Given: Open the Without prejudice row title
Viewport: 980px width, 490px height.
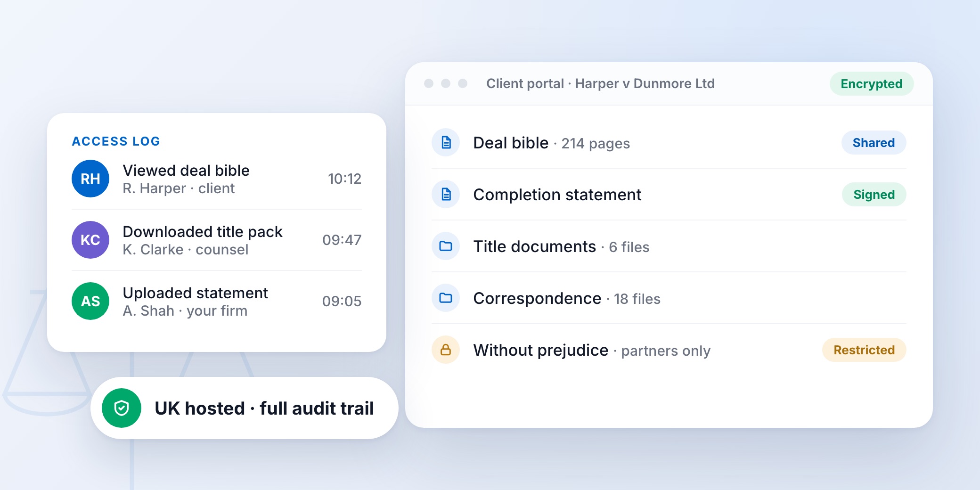Looking at the screenshot, I should click(541, 350).
